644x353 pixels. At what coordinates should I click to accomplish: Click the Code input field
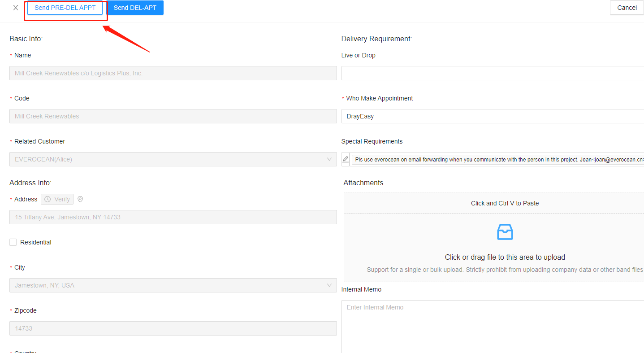tap(173, 116)
